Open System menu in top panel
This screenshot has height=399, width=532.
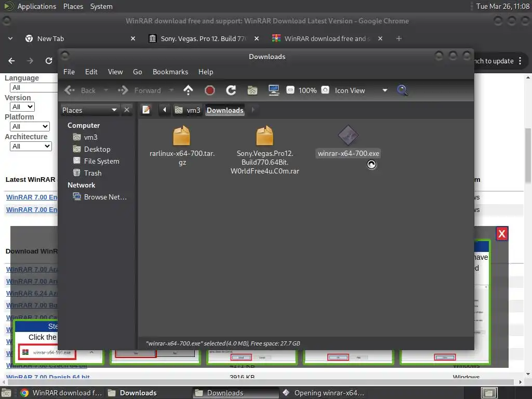101,6
